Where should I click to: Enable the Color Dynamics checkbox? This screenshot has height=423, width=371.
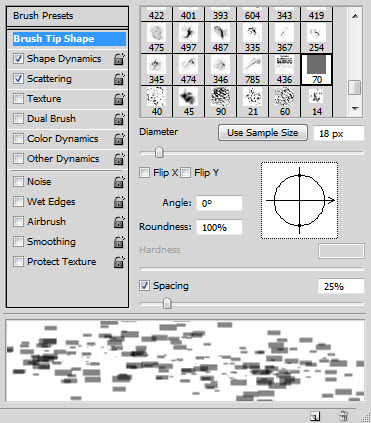coord(18,139)
